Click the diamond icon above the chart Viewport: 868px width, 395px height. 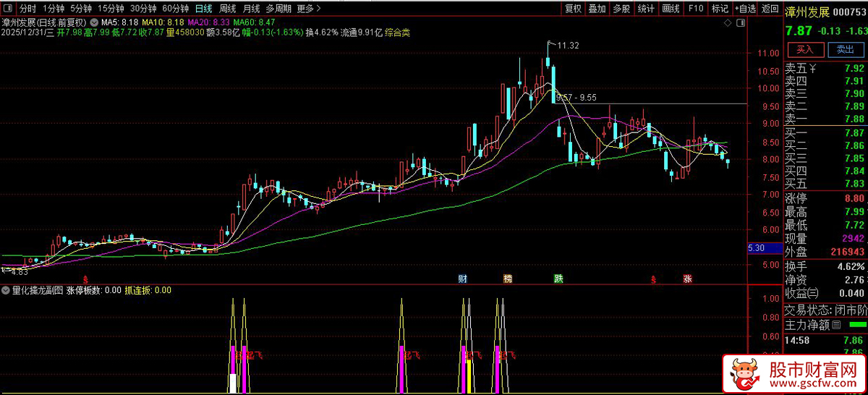727,23
